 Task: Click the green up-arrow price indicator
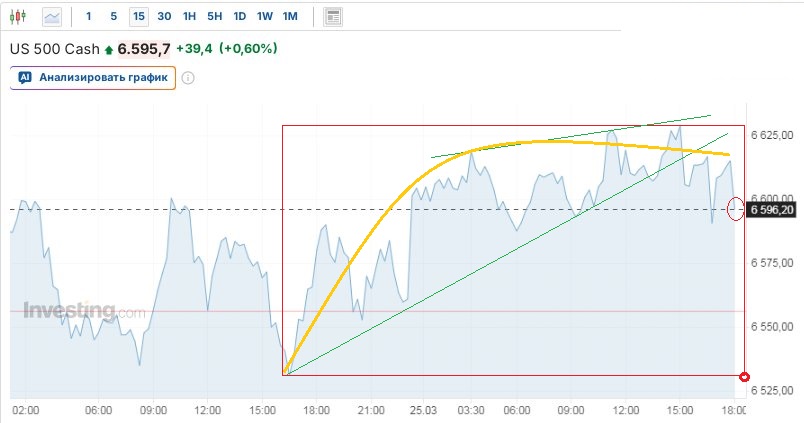coord(109,49)
